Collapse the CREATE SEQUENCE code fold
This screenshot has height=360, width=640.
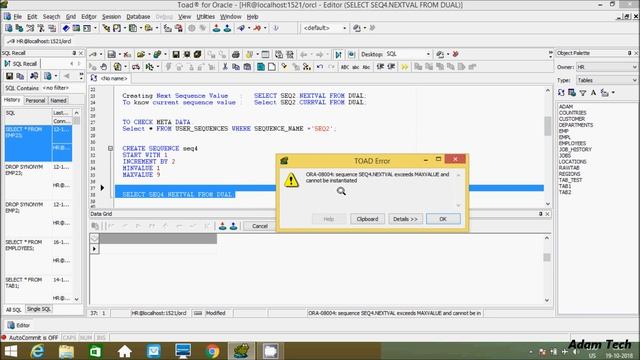tap(111, 149)
